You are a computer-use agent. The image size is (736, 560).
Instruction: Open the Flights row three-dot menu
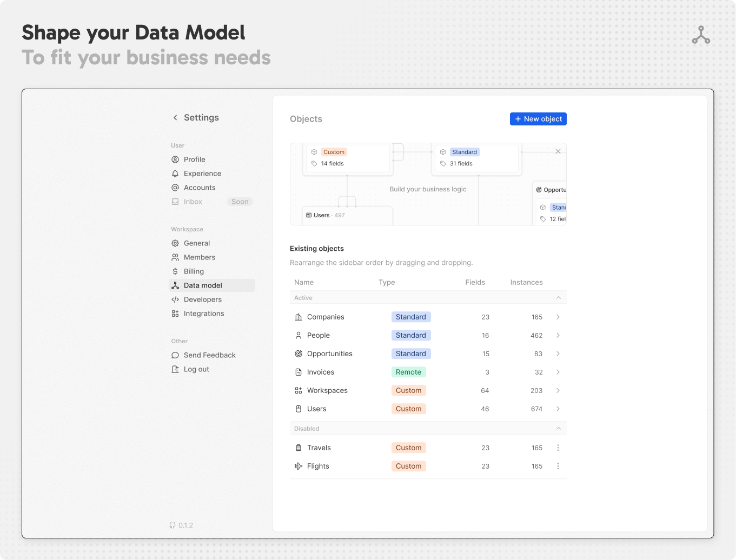point(558,466)
